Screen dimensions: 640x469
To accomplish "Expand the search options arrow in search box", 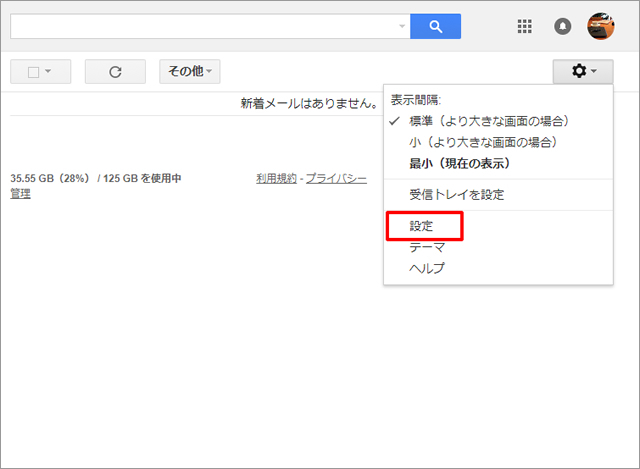I will pos(402,27).
